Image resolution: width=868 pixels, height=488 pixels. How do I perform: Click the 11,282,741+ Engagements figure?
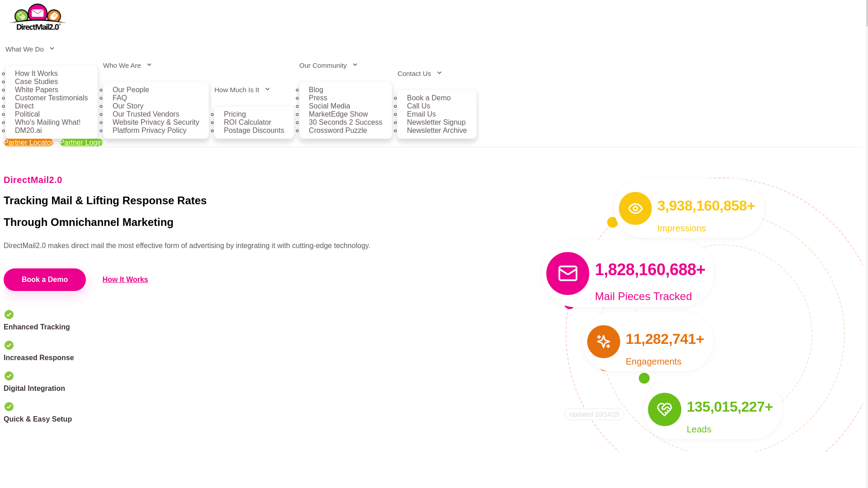click(x=665, y=339)
